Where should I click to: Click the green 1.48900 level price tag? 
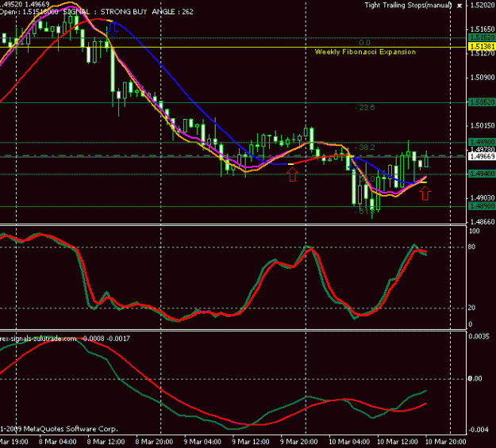tap(482, 206)
